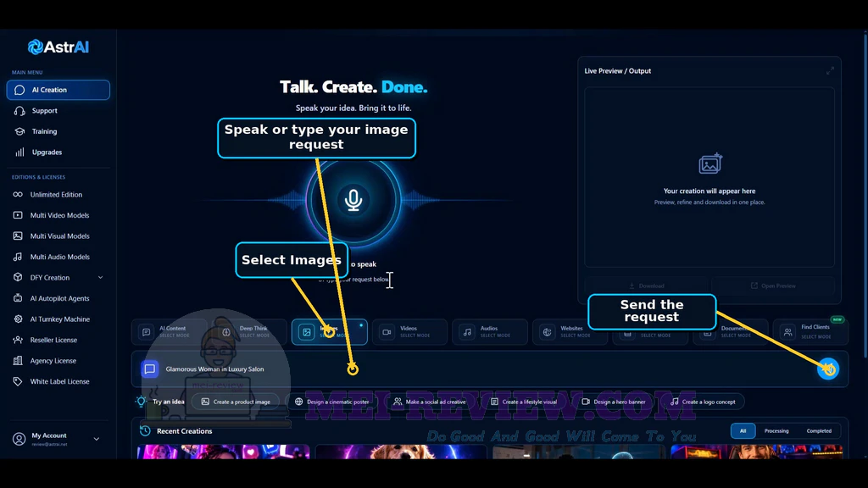Viewport: 868px width, 488px height.
Task: Show All recent creations tab
Action: click(x=743, y=430)
